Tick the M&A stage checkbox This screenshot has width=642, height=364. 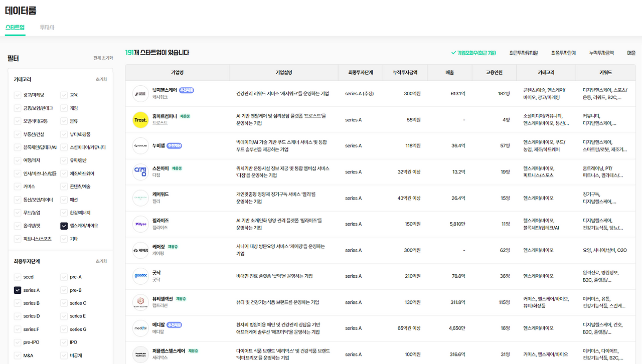tap(18, 355)
